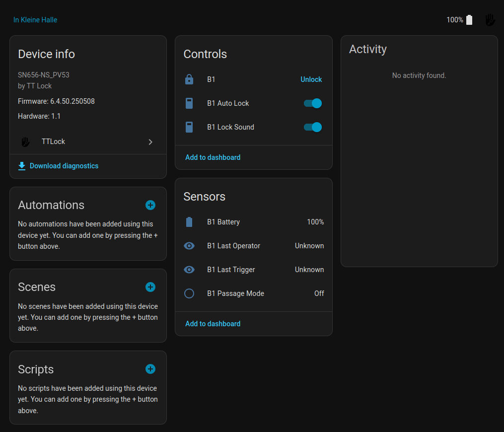Click the B1 Passage Mode circle icon
The image size is (504, 432).
click(x=189, y=293)
